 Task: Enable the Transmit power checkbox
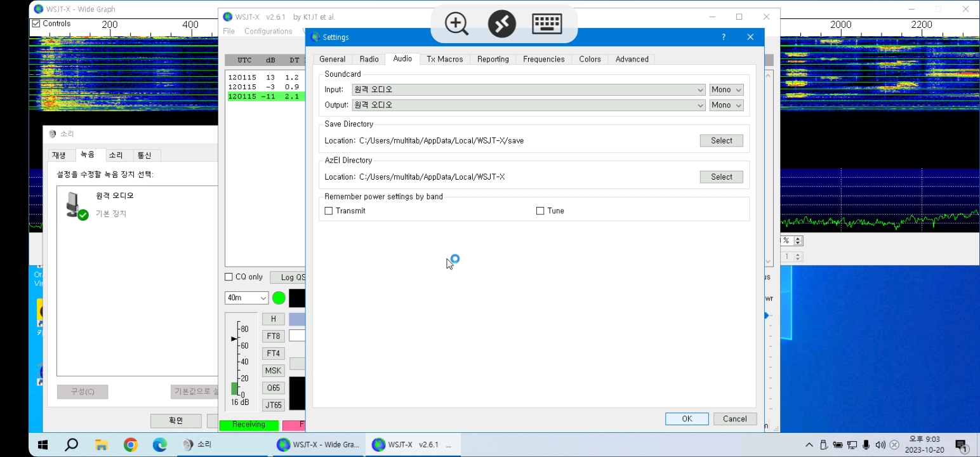329,211
